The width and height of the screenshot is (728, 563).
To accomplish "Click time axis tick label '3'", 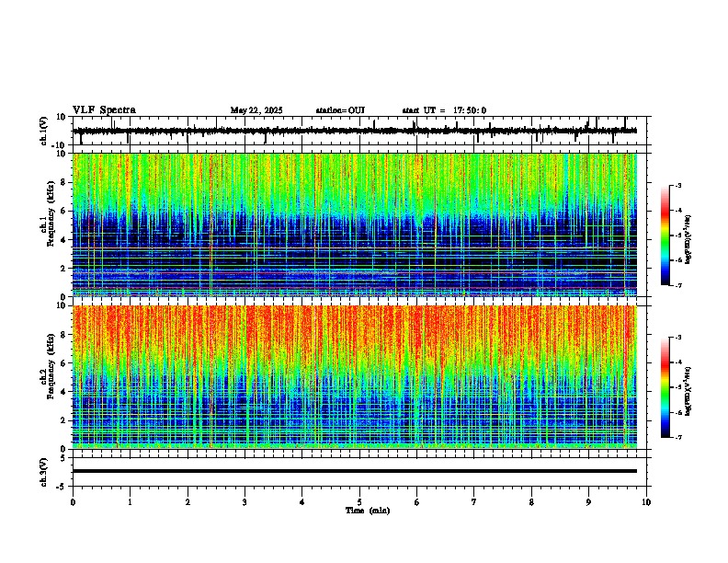I will (x=245, y=502).
